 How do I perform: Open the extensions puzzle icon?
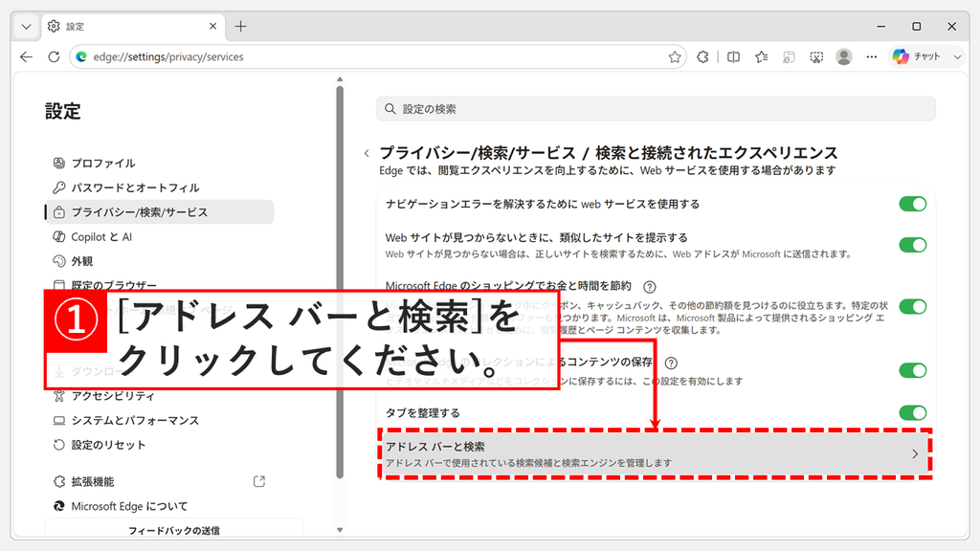click(702, 56)
